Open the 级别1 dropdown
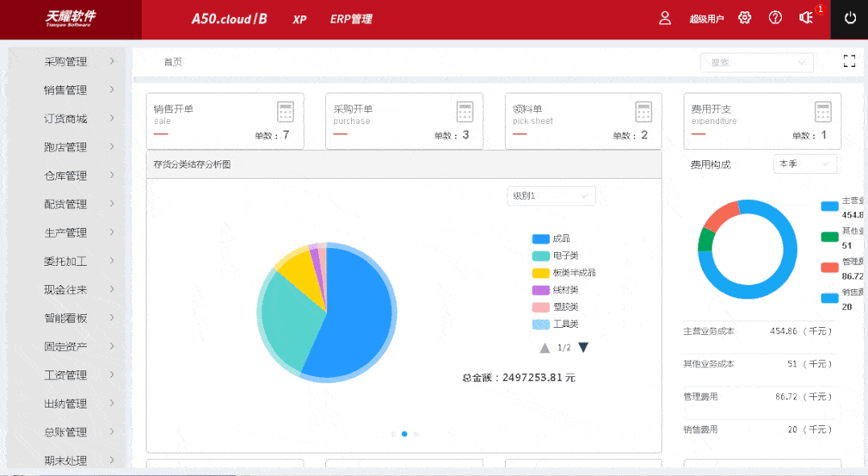Image resolution: width=868 pixels, height=476 pixels. pyautogui.click(x=551, y=196)
